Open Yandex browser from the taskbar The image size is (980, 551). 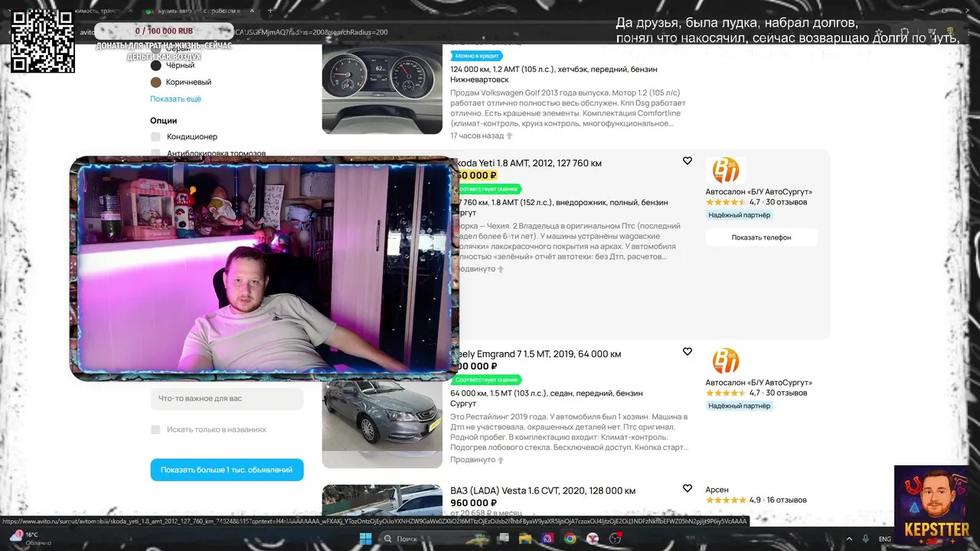click(x=592, y=539)
